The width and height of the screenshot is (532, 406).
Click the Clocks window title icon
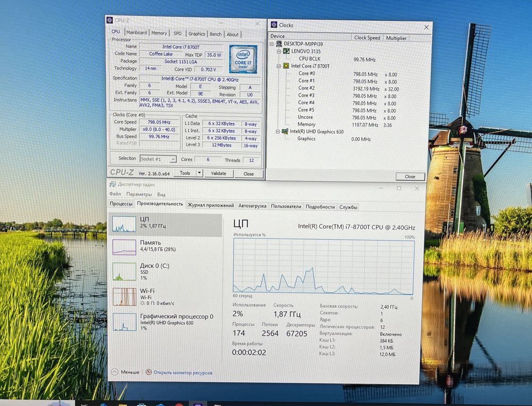[274, 25]
